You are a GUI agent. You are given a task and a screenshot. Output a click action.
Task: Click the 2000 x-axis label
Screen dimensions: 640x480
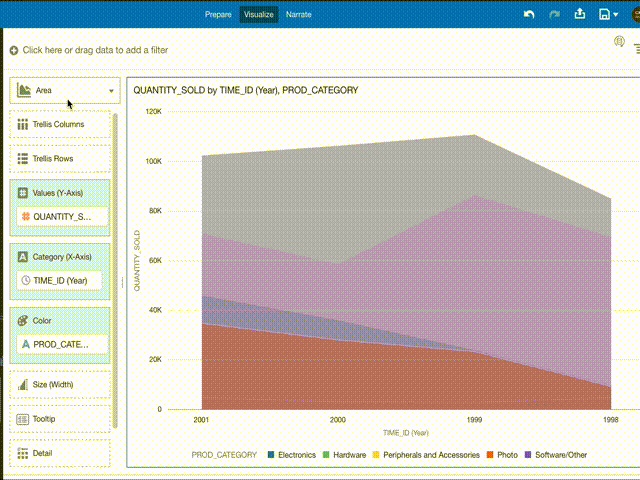[x=338, y=420]
